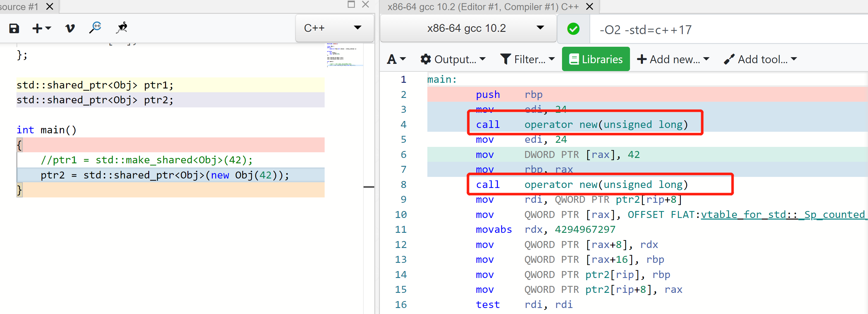Click assembly line 4 operator new call
The image size is (868, 314).
tap(582, 125)
